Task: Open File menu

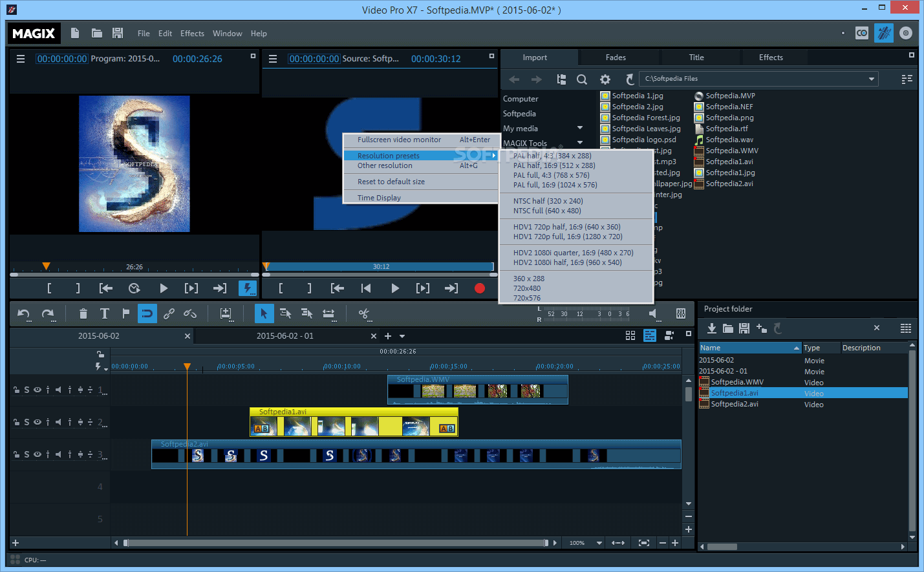Action: [144, 34]
